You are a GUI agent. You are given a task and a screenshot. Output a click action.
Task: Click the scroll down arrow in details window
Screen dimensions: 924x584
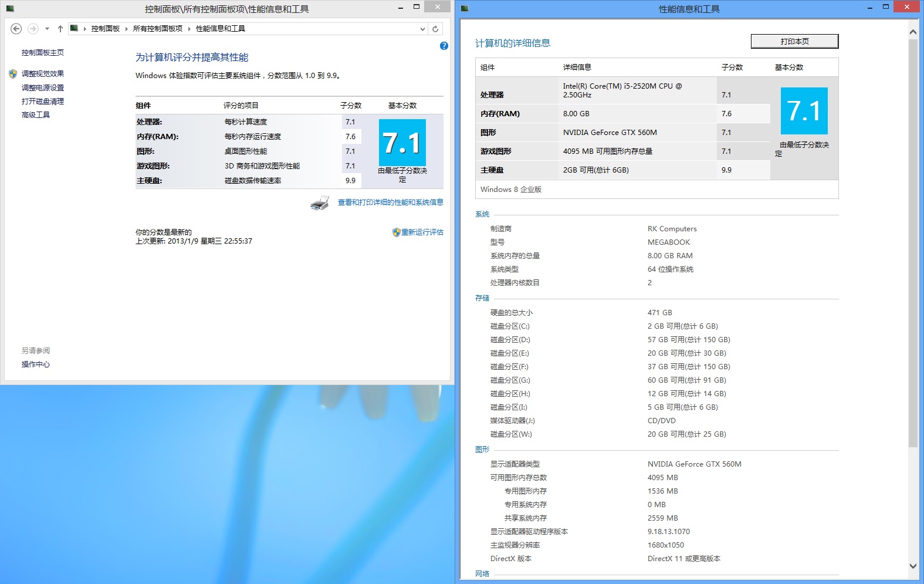point(913,566)
